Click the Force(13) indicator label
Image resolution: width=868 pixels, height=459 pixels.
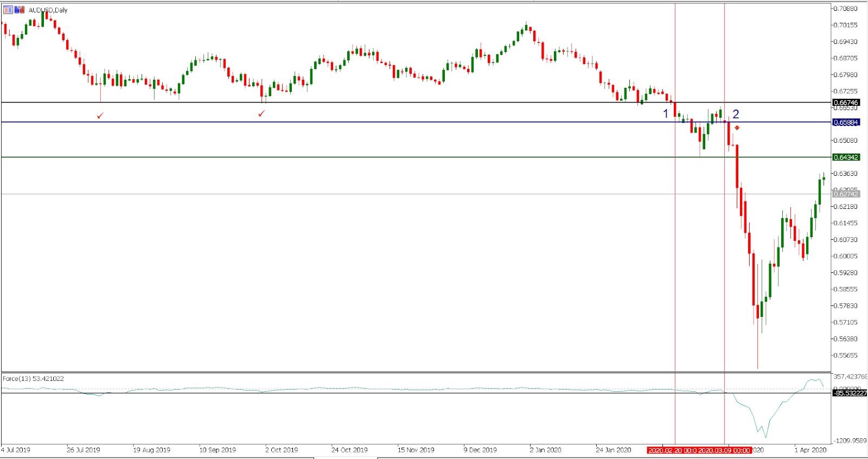[33, 378]
